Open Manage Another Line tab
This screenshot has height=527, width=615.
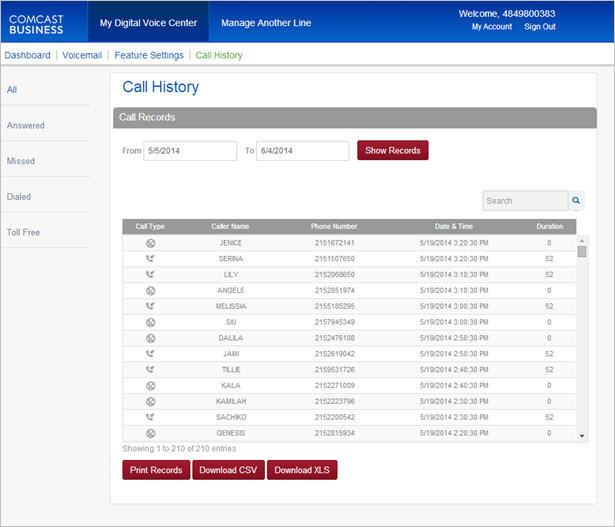click(x=266, y=23)
